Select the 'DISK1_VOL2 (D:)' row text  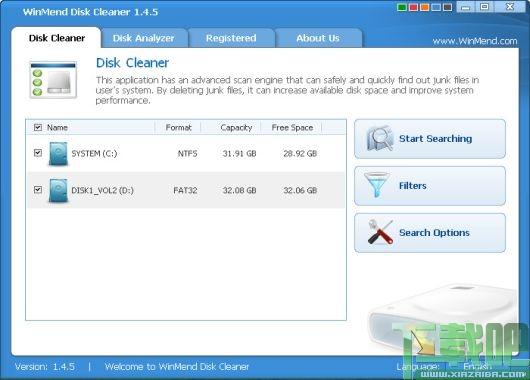(102, 190)
